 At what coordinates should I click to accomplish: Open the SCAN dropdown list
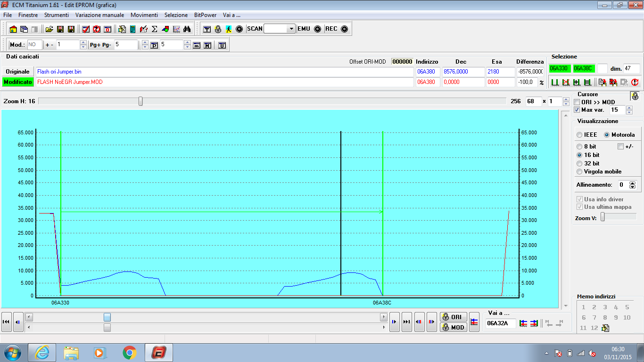click(291, 29)
